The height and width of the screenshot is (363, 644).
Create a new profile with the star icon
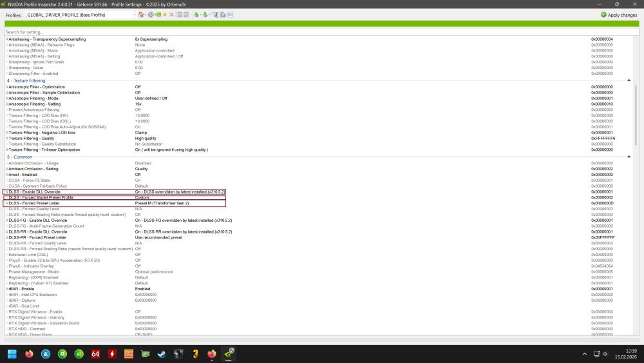(x=165, y=14)
